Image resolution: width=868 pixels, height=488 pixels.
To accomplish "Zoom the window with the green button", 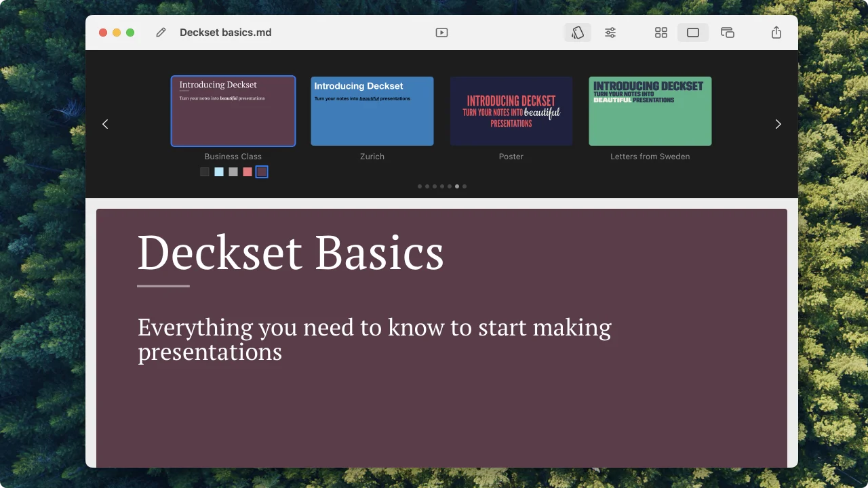I will (x=130, y=33).
